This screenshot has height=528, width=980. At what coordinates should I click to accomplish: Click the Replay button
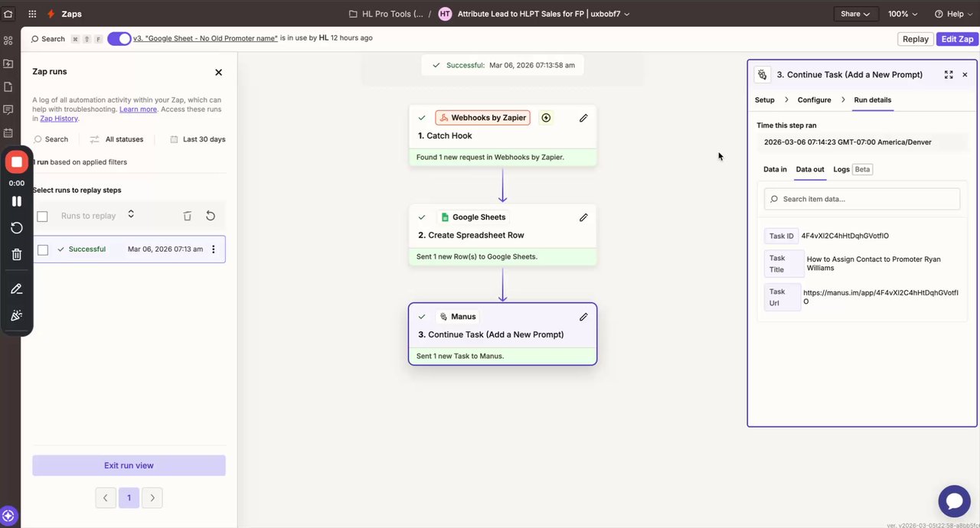(x=915, y=39)
